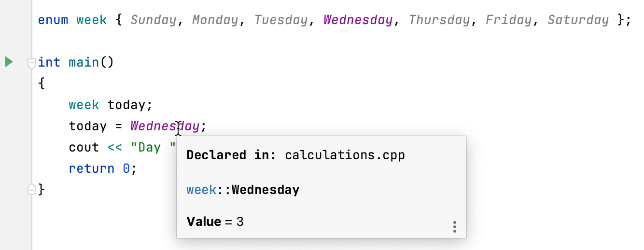Click the 'Tuesday' enumerator

(x=281, y=20)
